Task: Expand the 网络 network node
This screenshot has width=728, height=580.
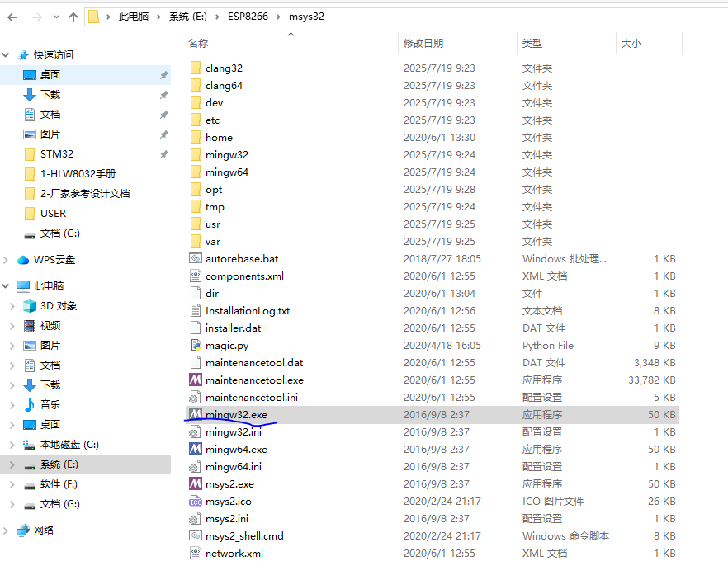Action: point(7,530)
